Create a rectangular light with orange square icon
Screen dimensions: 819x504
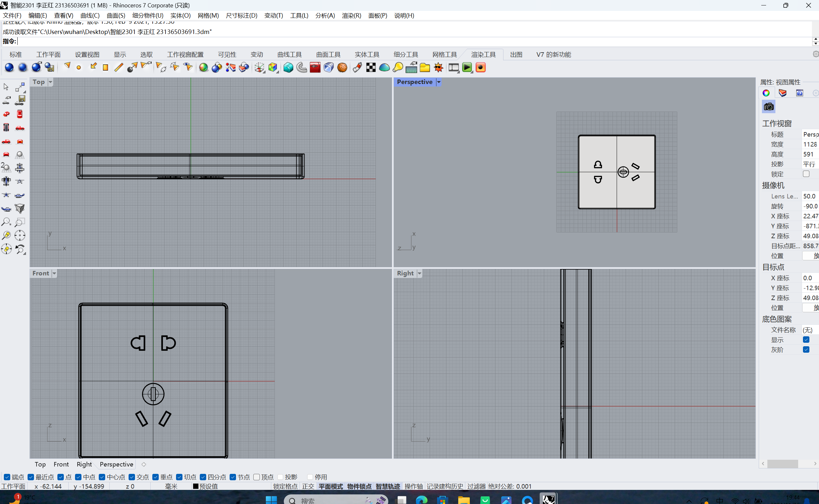(106, 68)
